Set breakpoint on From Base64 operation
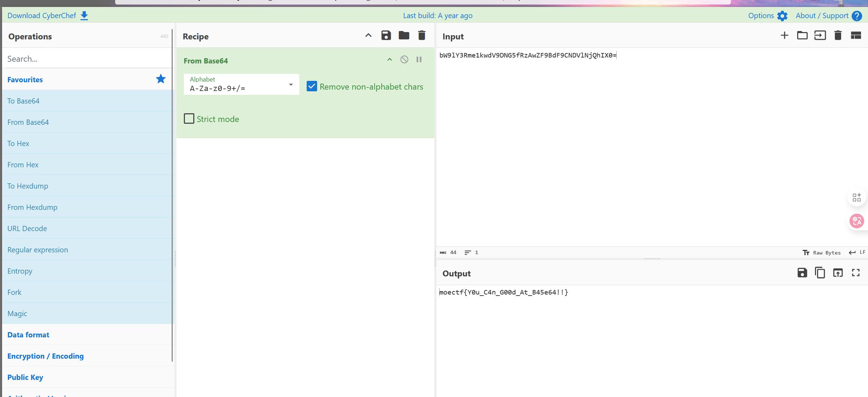 coord(419,60)
